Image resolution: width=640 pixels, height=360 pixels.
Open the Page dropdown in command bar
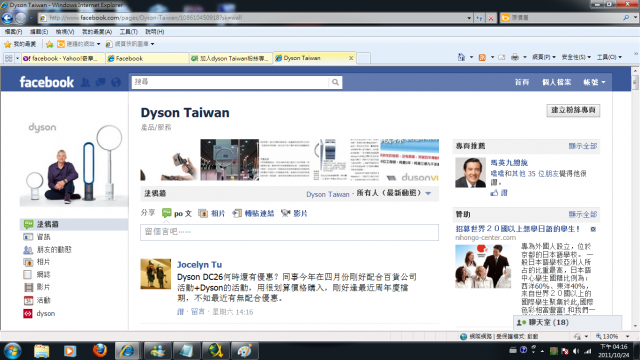(543, 57)
